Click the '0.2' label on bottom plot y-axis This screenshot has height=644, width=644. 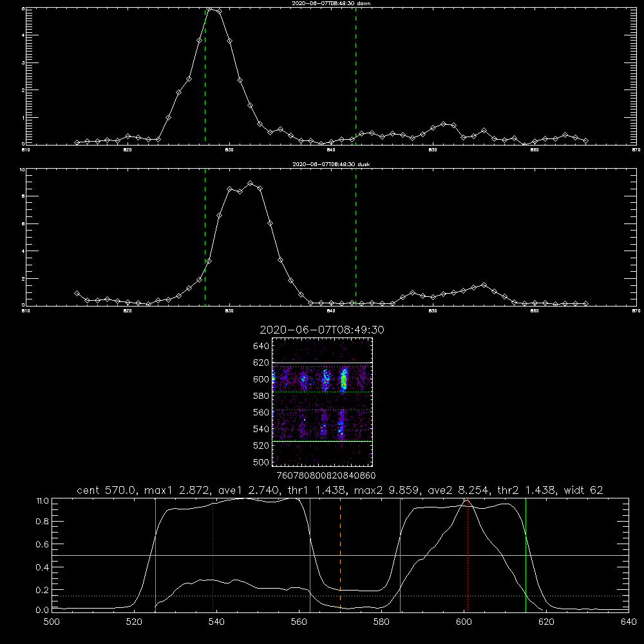coord(43,590)
